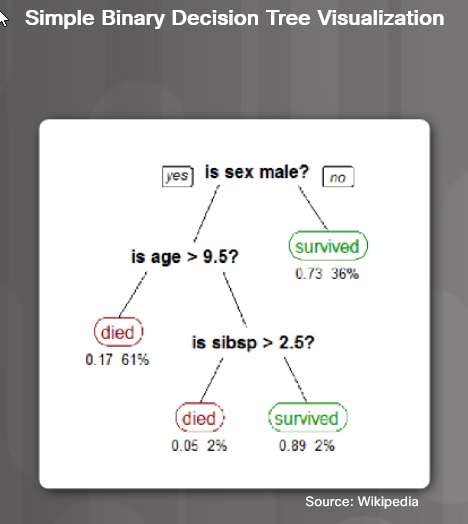Select the 'is sex male?' root node
The height and width of the screenshot is (524, 468).
pos(257,172)
